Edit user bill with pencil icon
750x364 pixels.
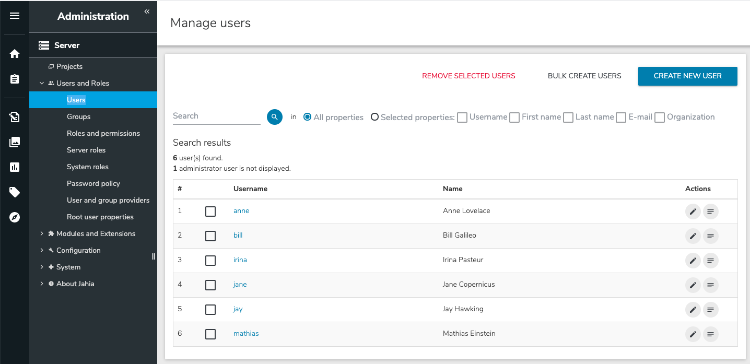click(x=693, y=236)
